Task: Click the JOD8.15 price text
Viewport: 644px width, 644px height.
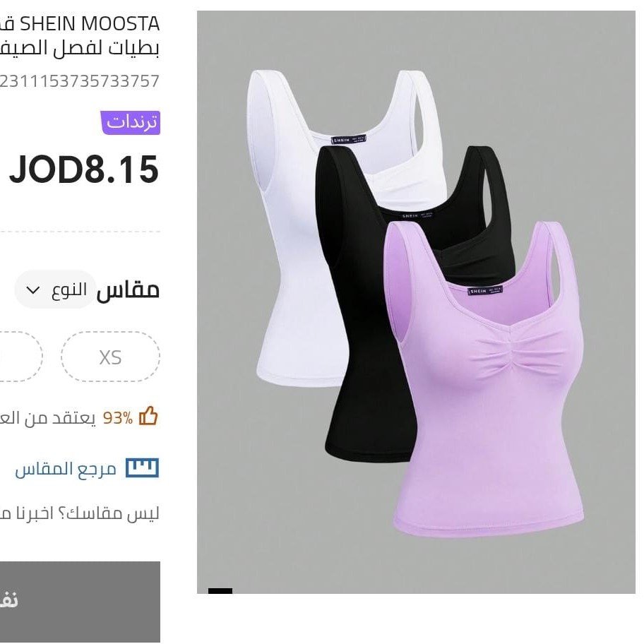Action: [84, 169]
